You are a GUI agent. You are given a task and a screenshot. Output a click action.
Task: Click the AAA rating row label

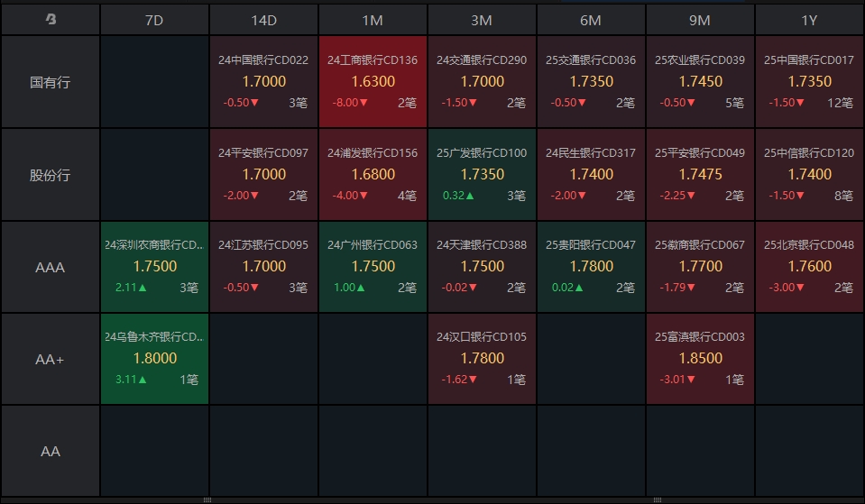(x=51, y=268)
